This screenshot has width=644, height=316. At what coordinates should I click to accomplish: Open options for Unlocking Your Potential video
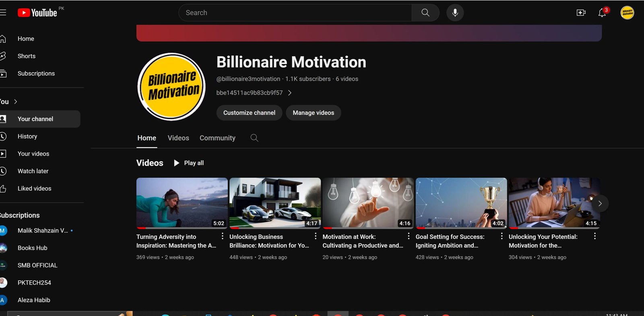[x=595, y=236]
